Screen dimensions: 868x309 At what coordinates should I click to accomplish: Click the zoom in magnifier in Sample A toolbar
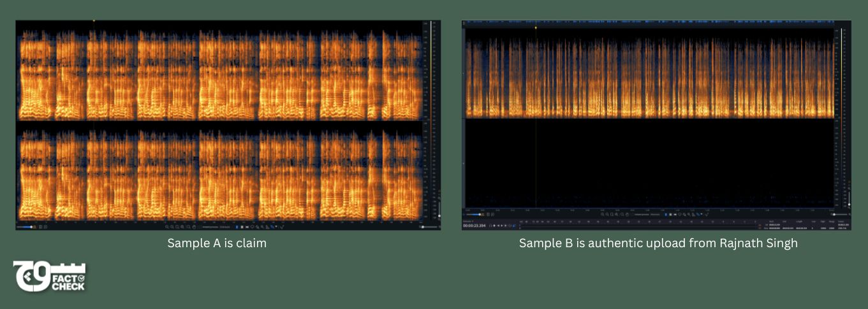coord(167,227)
